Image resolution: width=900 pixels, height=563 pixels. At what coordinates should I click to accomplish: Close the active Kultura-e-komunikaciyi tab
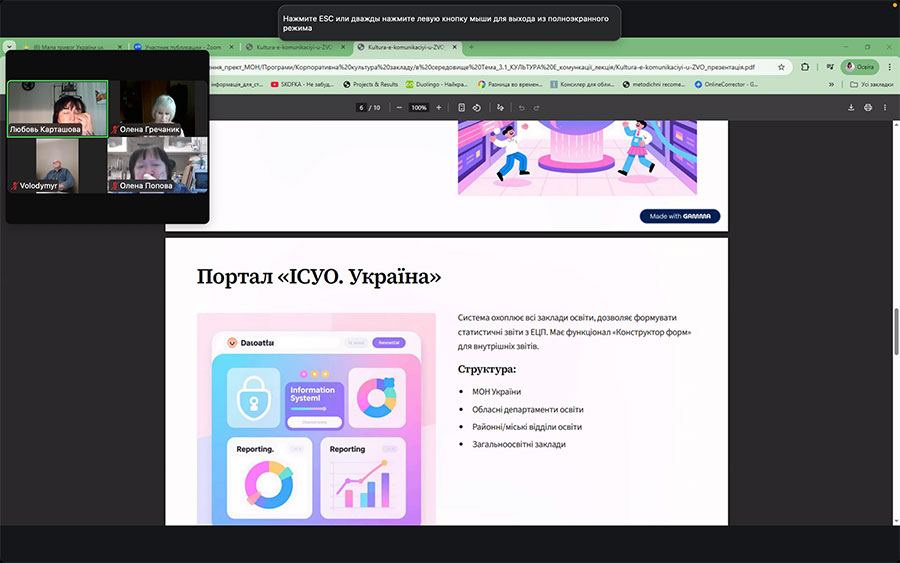point(455,47)
